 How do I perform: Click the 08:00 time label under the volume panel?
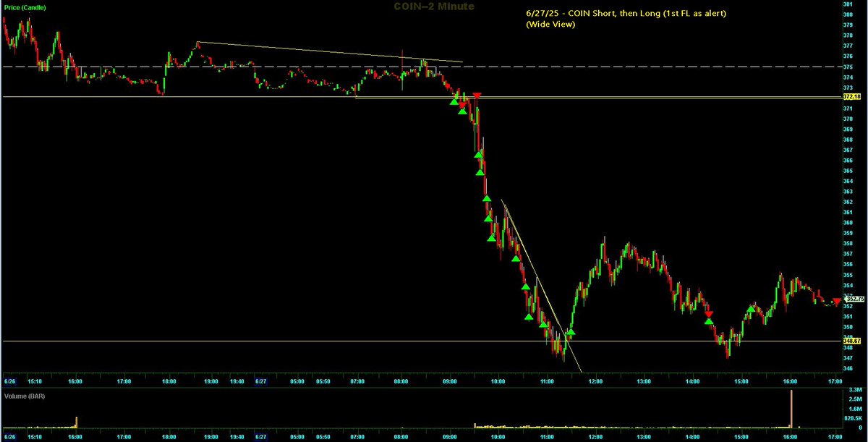(401, 436)
